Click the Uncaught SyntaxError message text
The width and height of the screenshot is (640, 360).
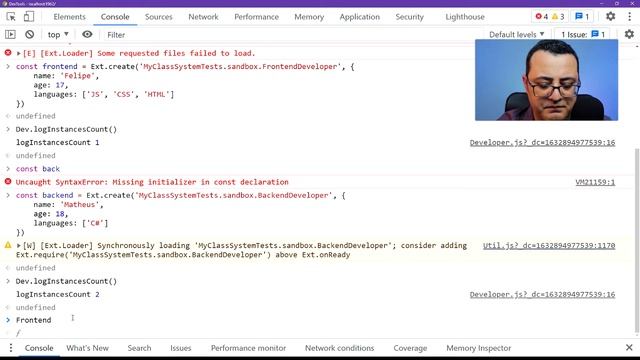tap(152, 182)
